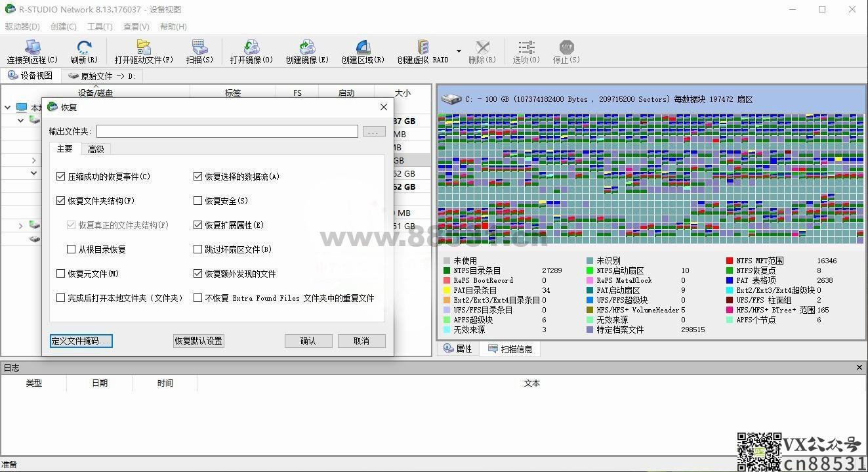Viewport: 868px width, 472px height.
Task: Click the NTFS MFT范围 red legend swatch
Action: tap(730, 261)
